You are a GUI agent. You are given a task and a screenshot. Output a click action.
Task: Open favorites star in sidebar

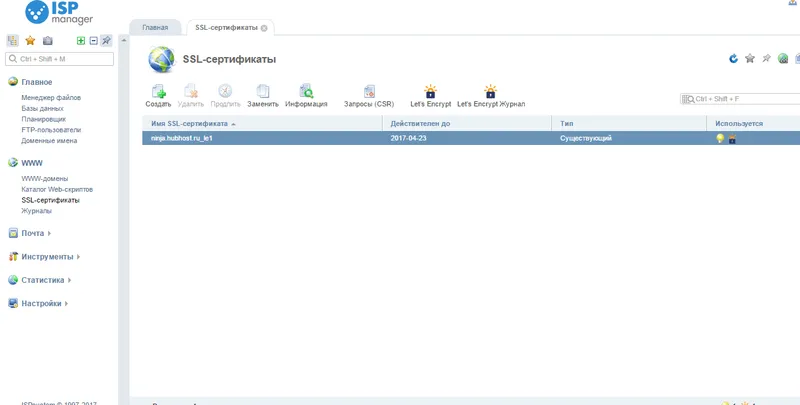coord(30,41)
